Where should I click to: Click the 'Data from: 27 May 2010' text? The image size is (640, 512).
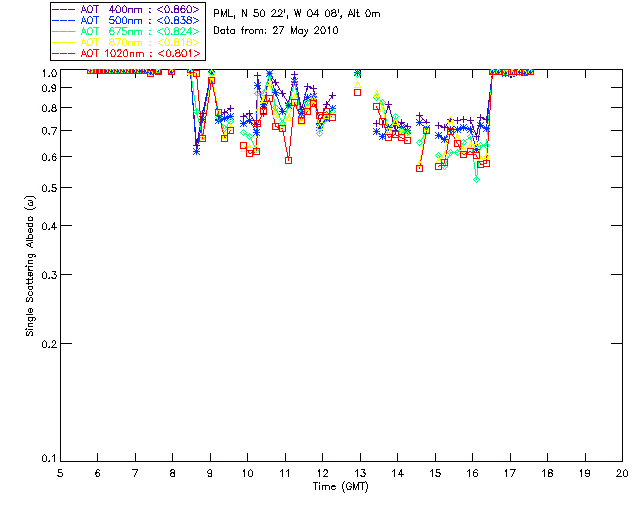(x=277, y=31)
